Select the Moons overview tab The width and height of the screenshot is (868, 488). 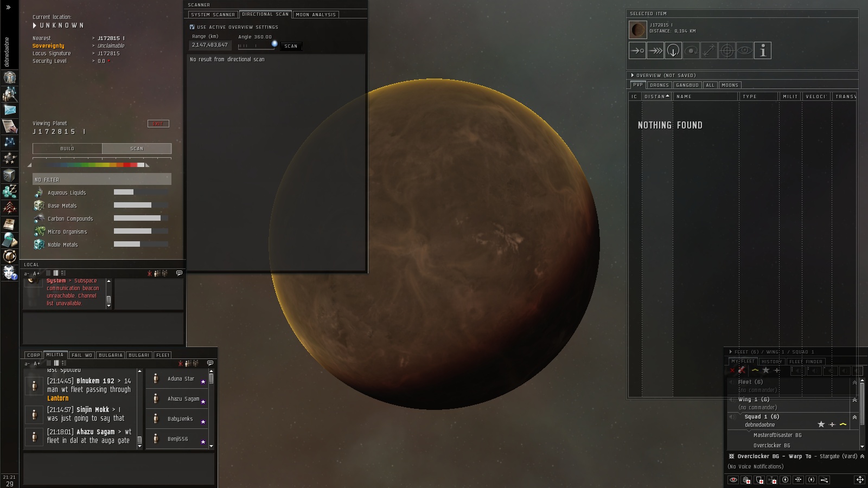point(730,85)
